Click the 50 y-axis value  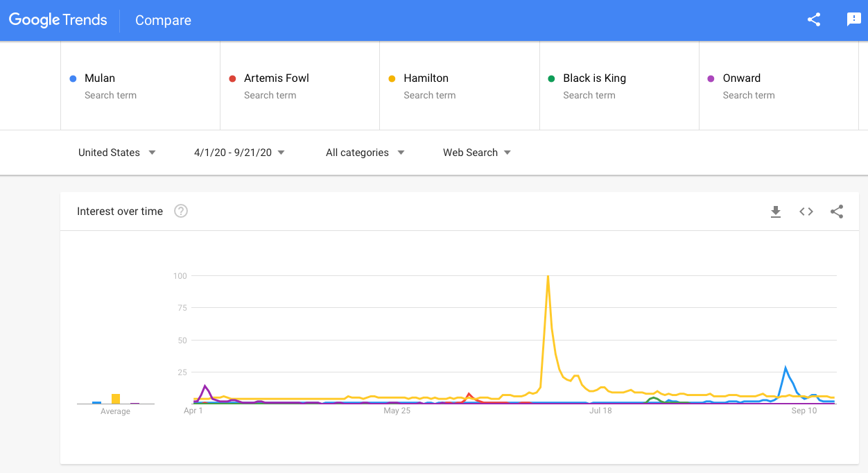click(x=182, y=341)
